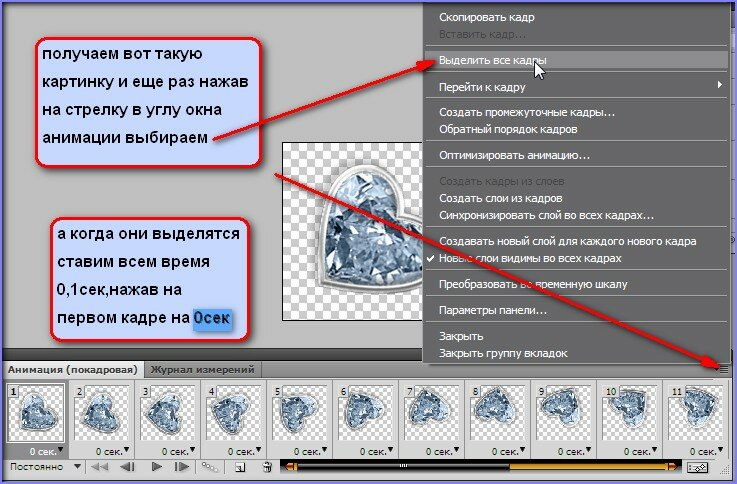Toggle 'Новые слои видимы во всех кадрах'

(530, 258)
